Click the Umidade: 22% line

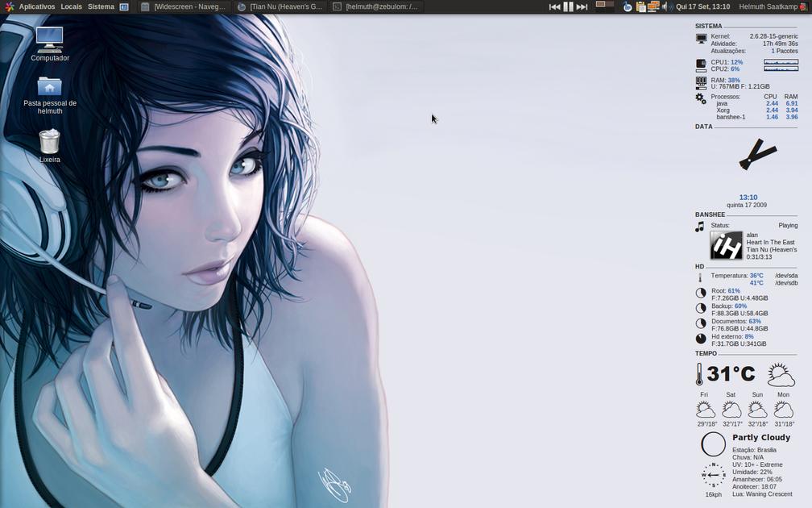coord(752,473)
